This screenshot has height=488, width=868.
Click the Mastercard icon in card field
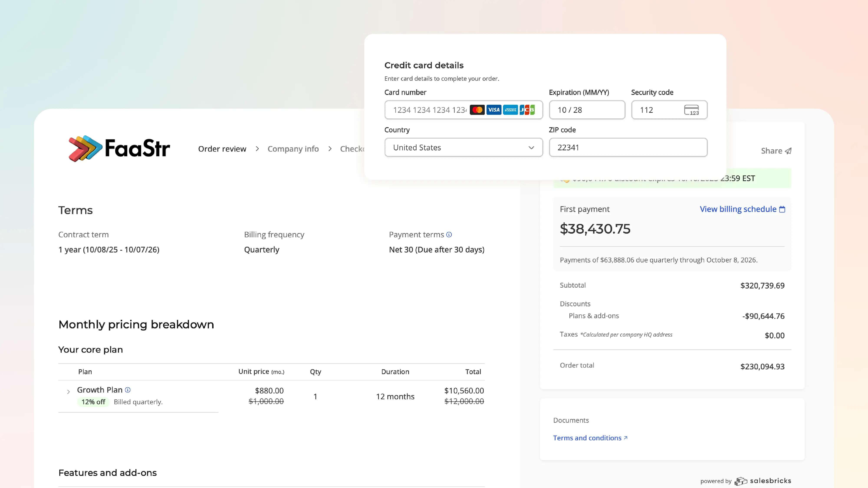pos(477,110)
